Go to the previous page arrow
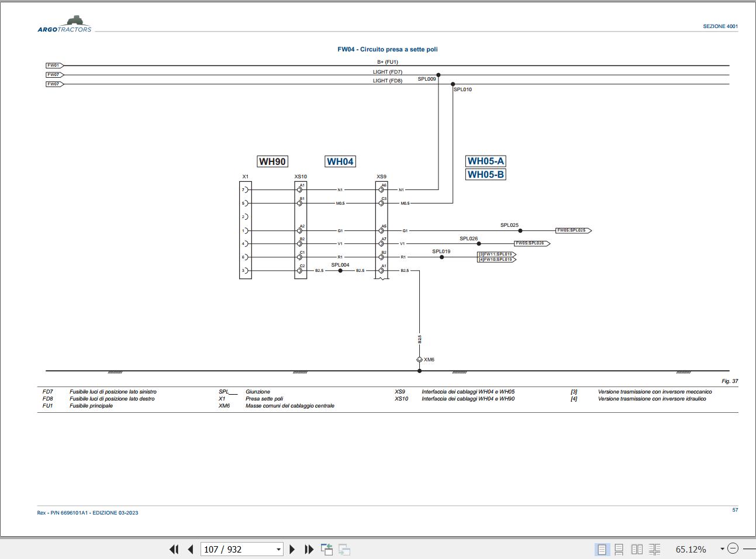The image size is (756, 559). (189, 549)
